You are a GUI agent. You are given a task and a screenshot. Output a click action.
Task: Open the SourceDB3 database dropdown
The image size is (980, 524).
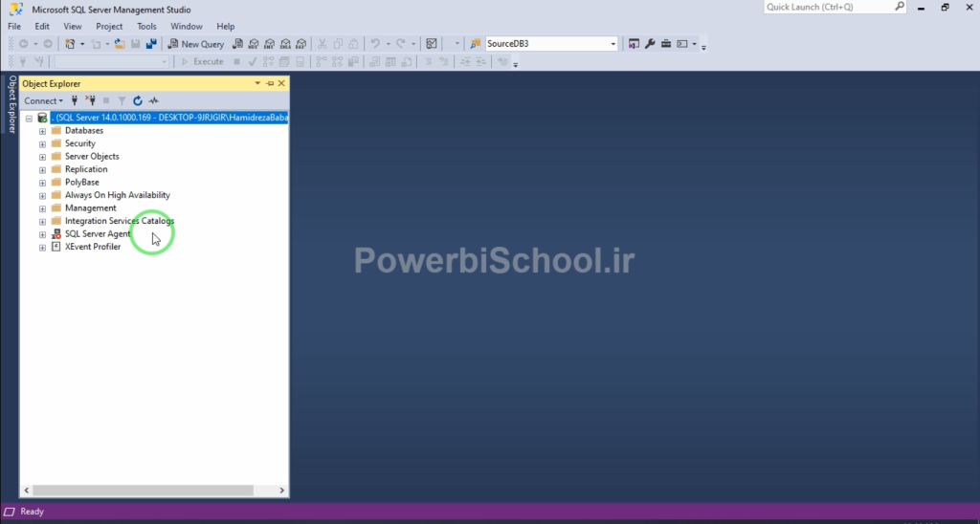(613, 44)
